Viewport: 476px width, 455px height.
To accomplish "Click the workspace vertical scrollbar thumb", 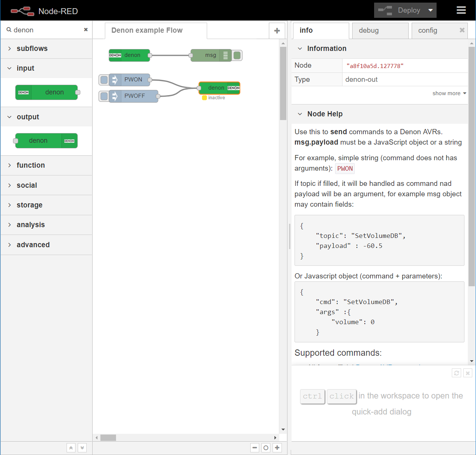I will click(283, 83).
